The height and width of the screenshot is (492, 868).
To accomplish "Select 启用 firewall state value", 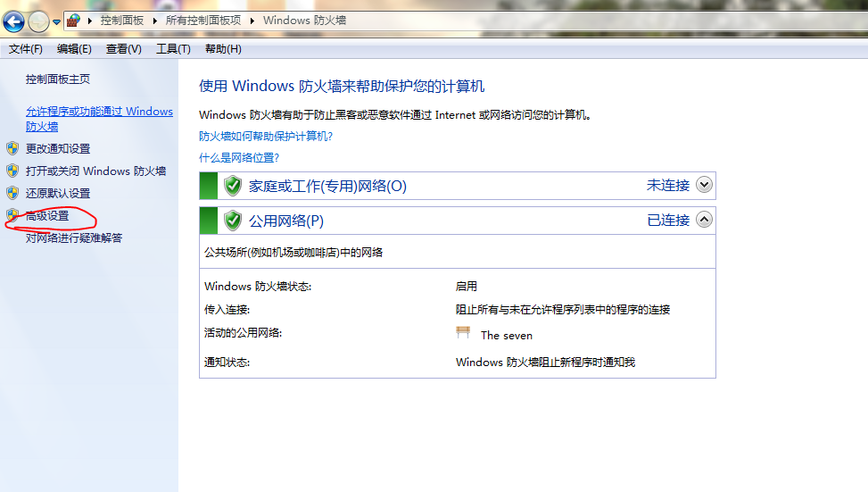I will coord(466,287).
